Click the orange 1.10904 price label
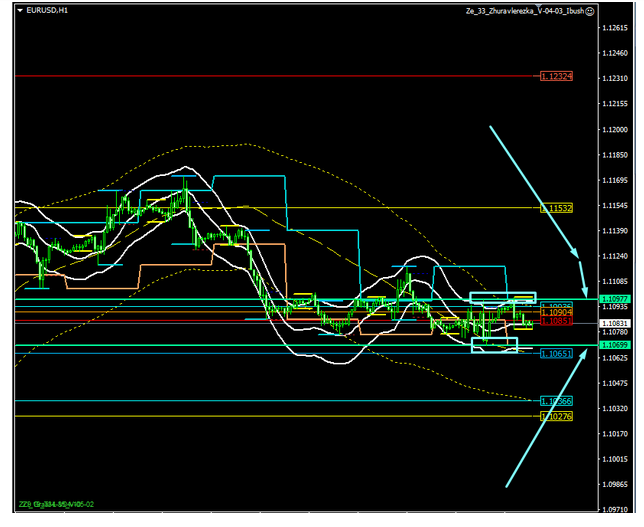This screenshot has height=527, width=644. pyautogui.click(x=555, y=313)
